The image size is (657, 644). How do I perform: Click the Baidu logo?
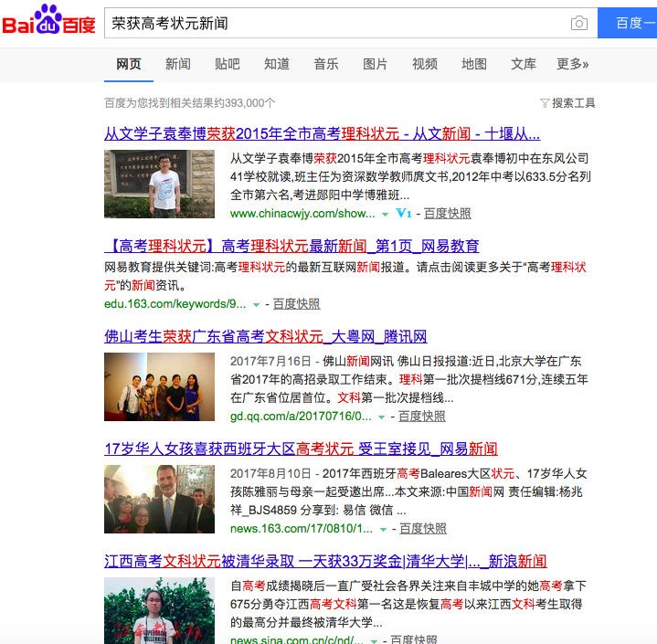[x=48, y=20]
